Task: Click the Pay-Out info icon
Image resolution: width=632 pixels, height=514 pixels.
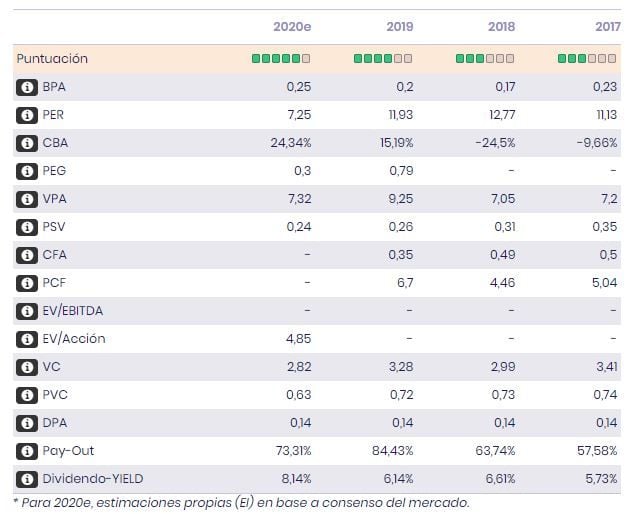Action: [26, 451]
